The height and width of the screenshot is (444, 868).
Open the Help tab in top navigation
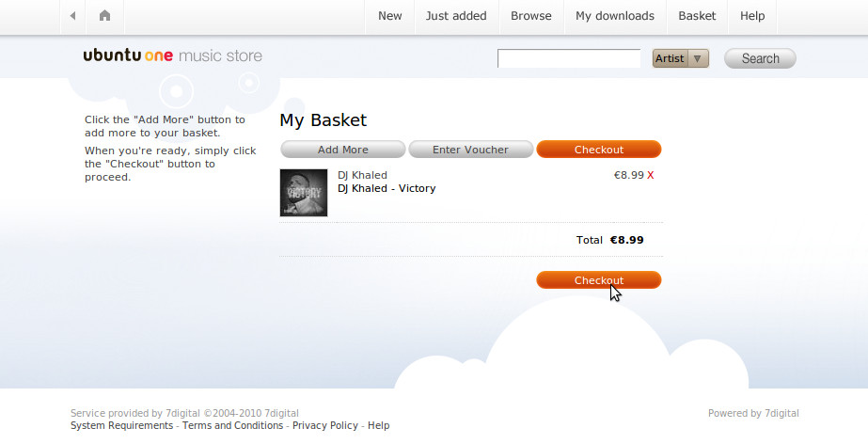click(752, 16)
